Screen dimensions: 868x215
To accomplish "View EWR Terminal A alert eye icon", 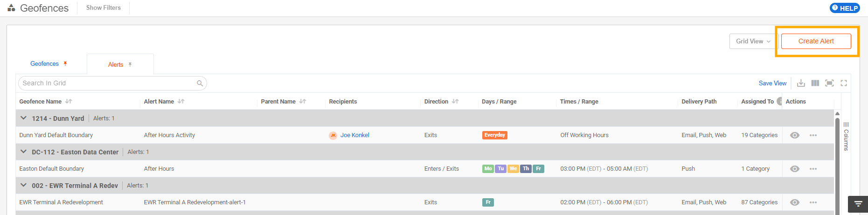I will tap(795, 202).
